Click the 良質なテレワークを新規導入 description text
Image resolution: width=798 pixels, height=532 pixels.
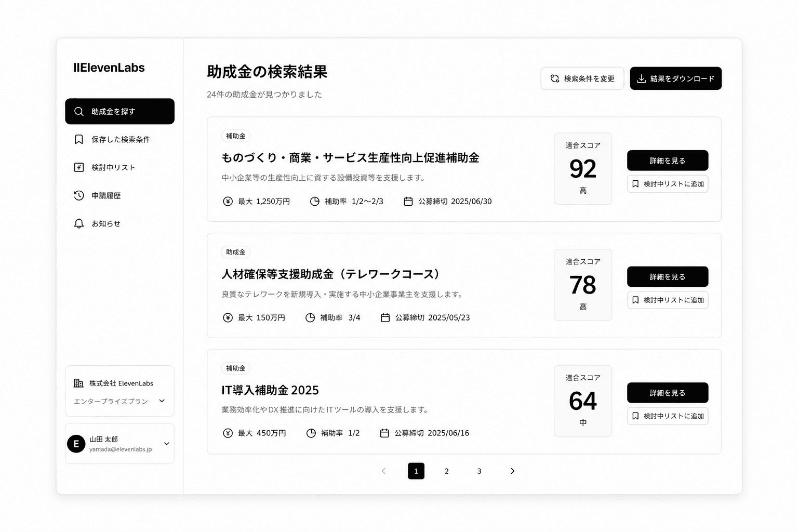[343, 294]
